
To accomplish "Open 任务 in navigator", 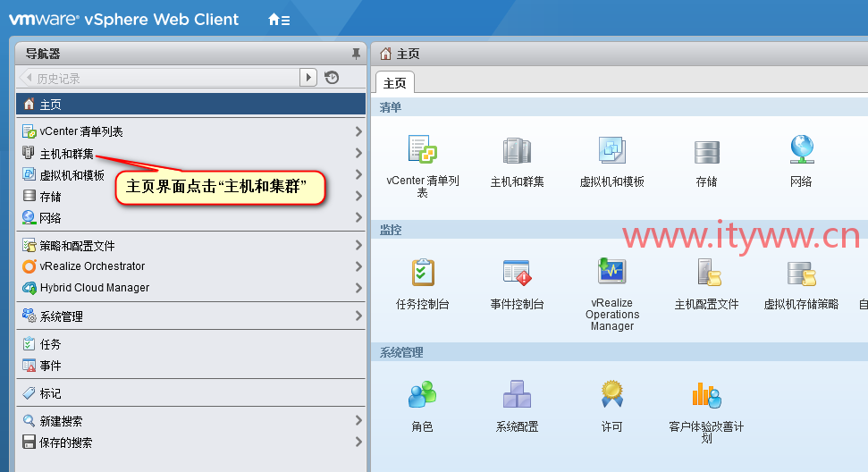I will [191, 344].
